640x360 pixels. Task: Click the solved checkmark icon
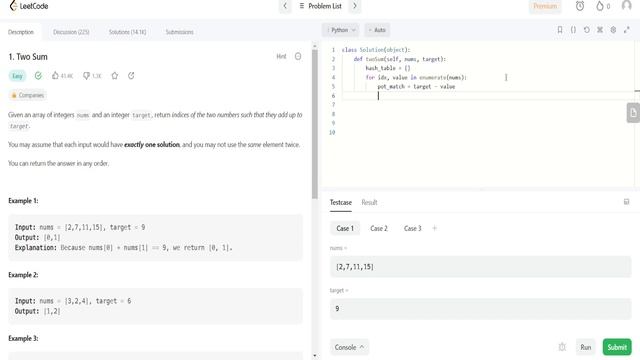[x=38, y=76]
